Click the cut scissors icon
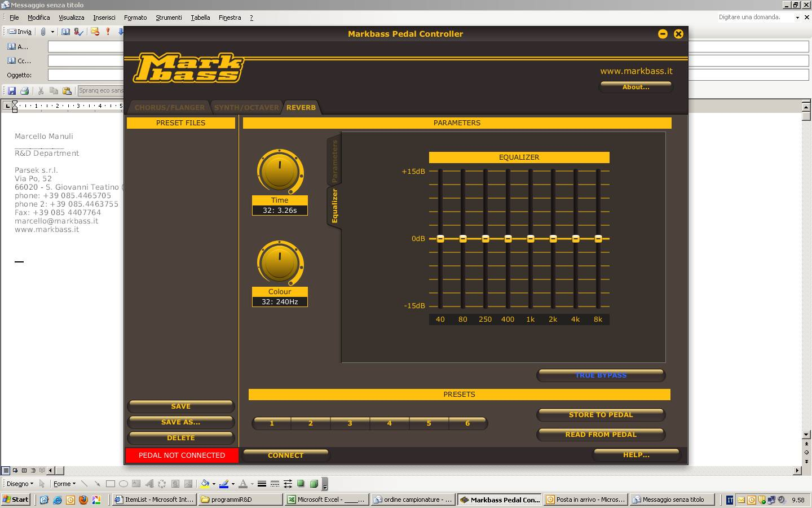 (41, 90)
